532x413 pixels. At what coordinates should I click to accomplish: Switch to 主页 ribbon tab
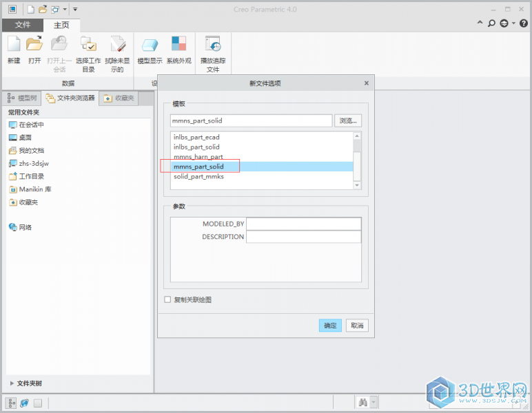(61, 25)
